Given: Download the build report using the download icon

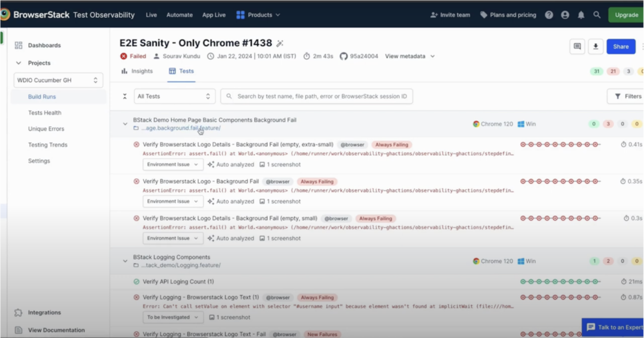Looking at the screenshot, I should point(595,47).
